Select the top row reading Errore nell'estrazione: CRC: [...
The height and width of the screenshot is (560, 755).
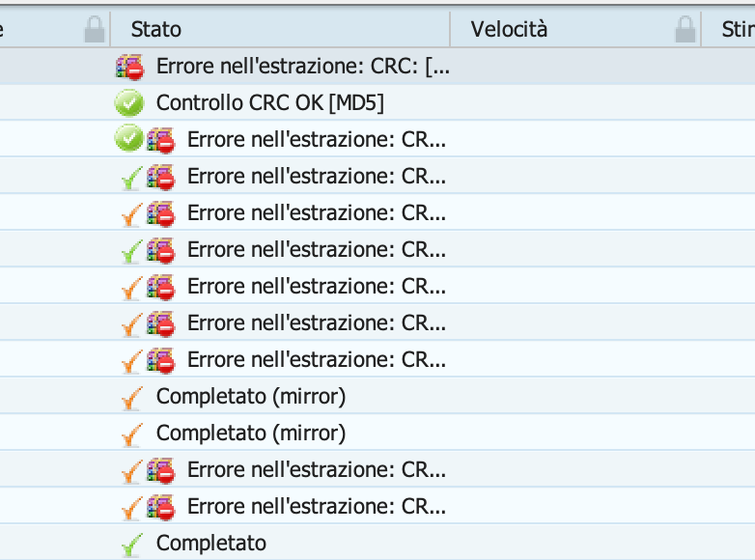377,67
